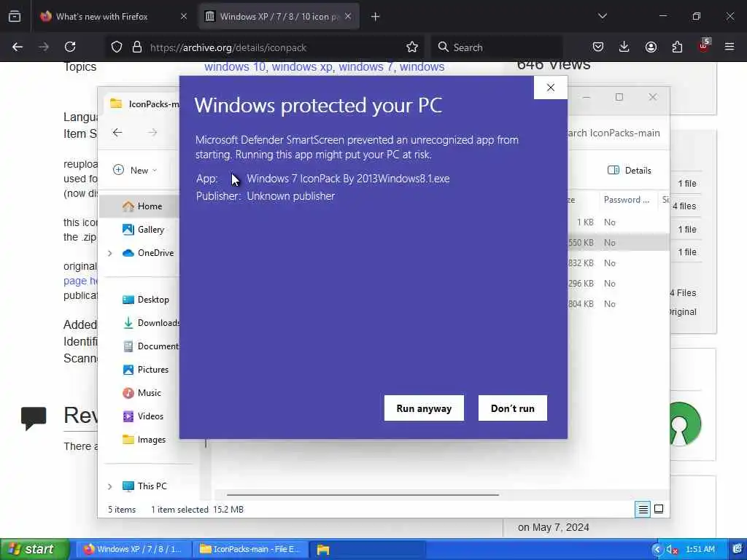The image size is (747, 560).
Task: Switch to details list view icon
Action: click(643, 510)
